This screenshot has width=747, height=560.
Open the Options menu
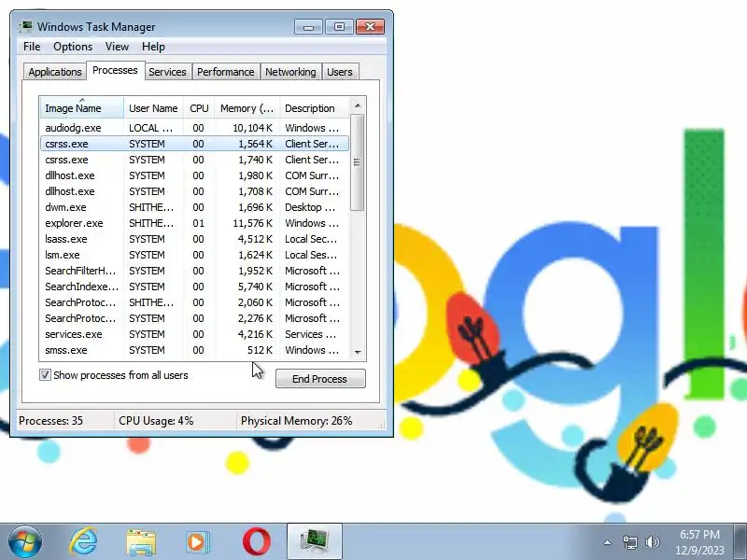click(x=73, y=47)
